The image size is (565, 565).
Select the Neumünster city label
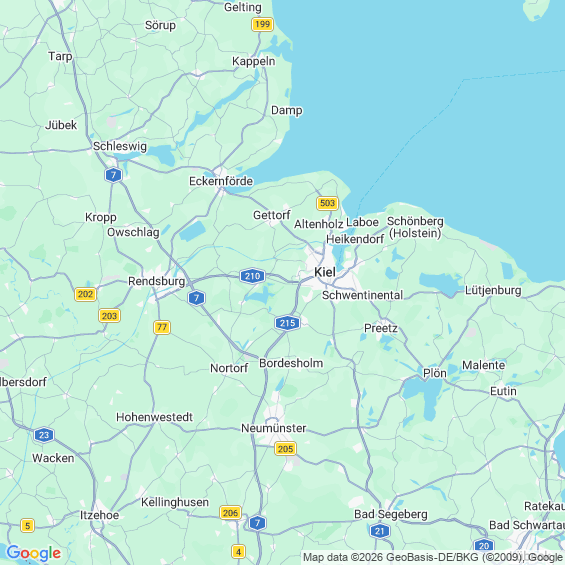(x=273, y=428)
